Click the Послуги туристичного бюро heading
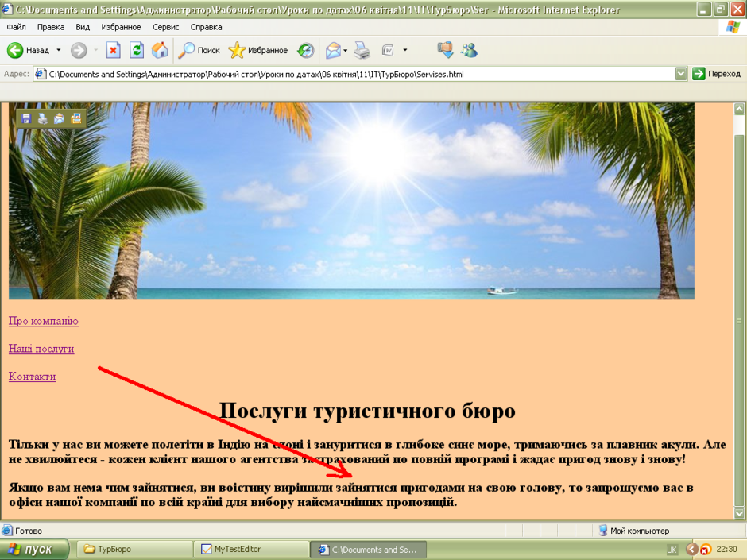747x560 pixels. [367, 411]
